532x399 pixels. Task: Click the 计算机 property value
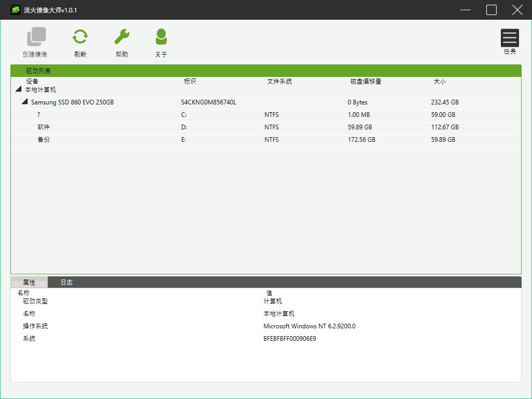click(x=273, y=301)
